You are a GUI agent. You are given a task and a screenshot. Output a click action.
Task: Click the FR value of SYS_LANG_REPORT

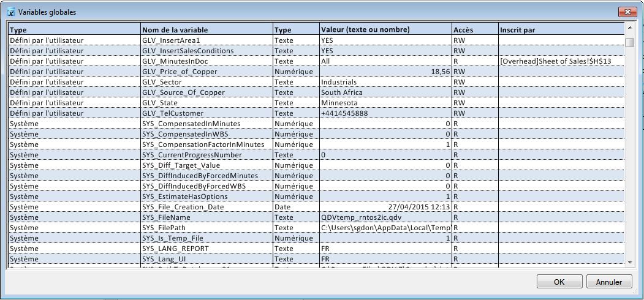pos(385,249)
